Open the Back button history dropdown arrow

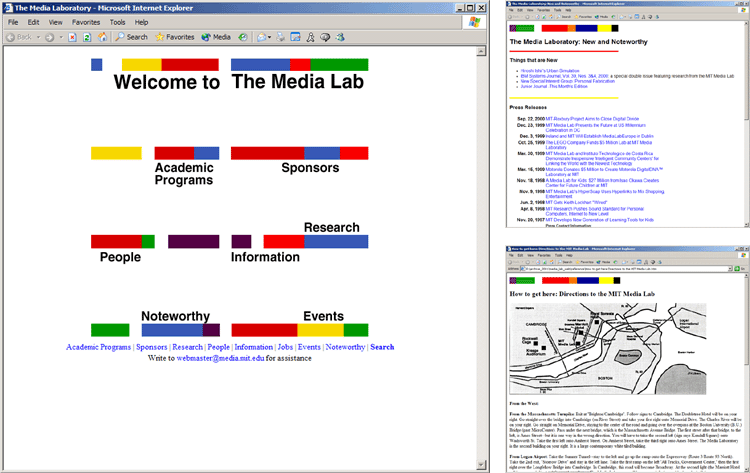(x=38, y=37)
